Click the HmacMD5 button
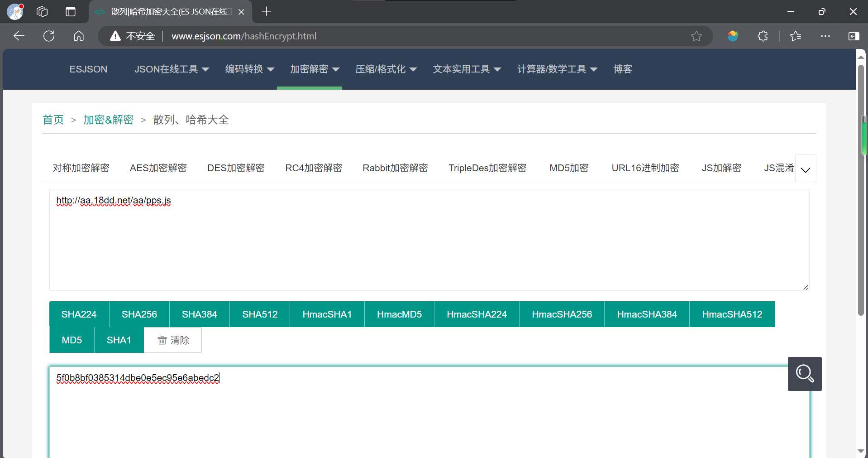This screenshot has height=458, width=868. pos(399,314)
